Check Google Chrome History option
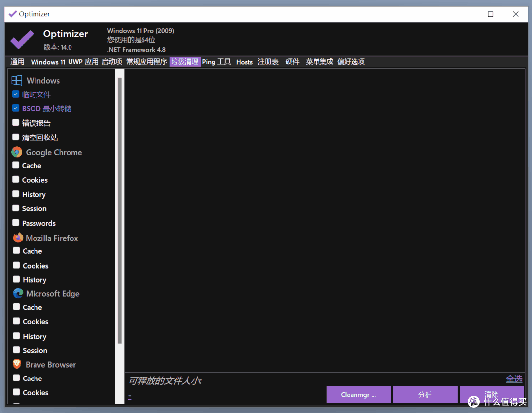 16,194
